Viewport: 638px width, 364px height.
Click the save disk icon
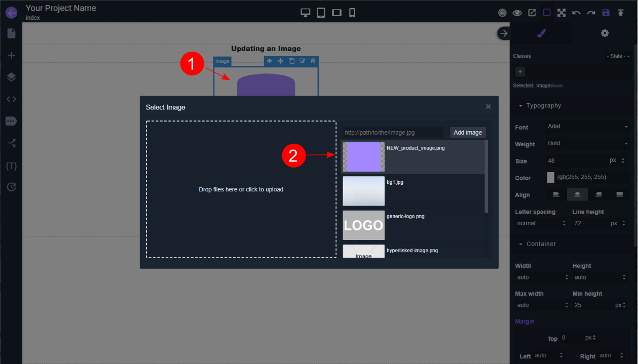pos(606,13)
